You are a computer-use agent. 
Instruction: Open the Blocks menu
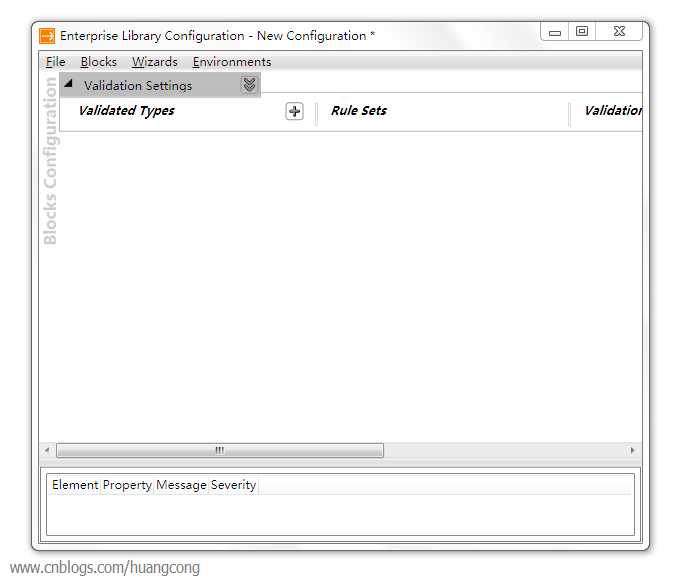click(x=98, y=62)
